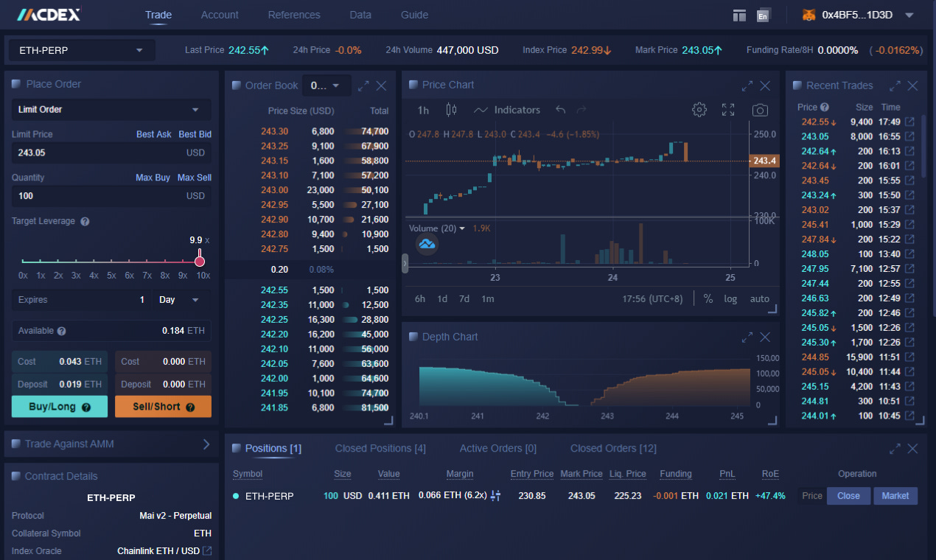This screenshot has width=936, height=560.
Task: Change the 1h chart interval
Action: (423, 110)
